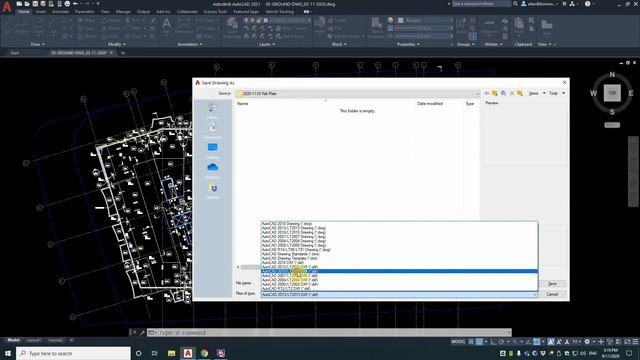Open workspace gear icon in status bar
640x360 pixels.
pos(587,342)
